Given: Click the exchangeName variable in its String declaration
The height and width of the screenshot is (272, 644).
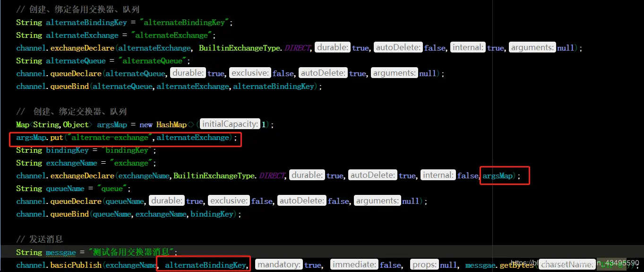Looking at the screenshot, I should tap(71, 163).
